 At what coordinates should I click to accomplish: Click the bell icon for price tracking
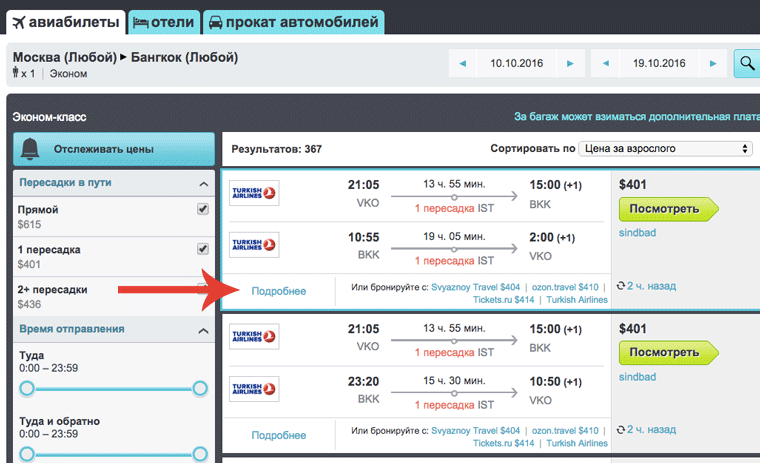tap(30, 150)
